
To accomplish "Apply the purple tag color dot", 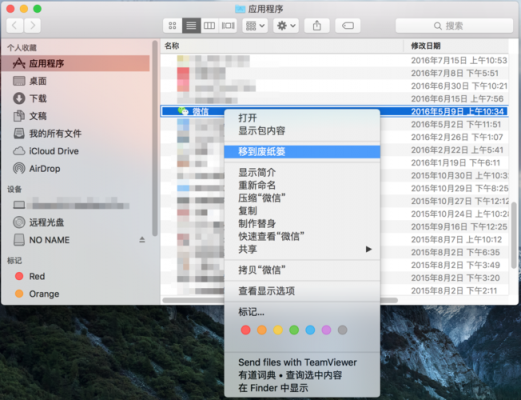I will [x=326, y=330].
